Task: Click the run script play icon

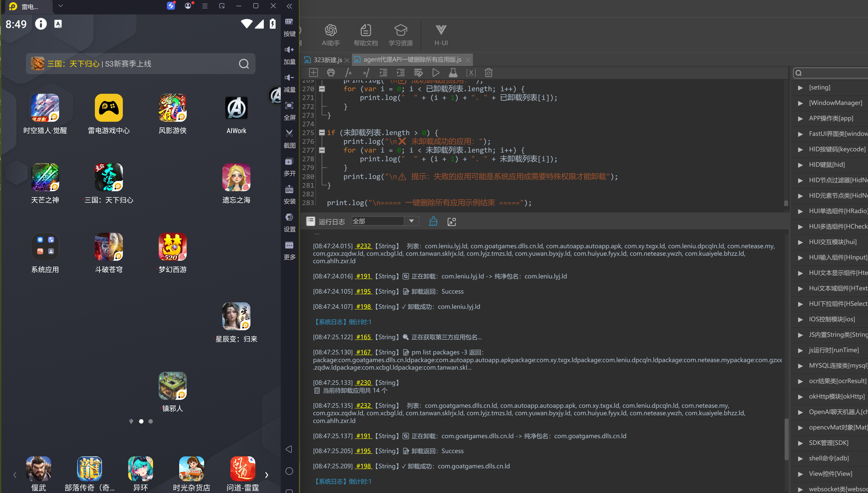Action: click(x=435, y=73)
